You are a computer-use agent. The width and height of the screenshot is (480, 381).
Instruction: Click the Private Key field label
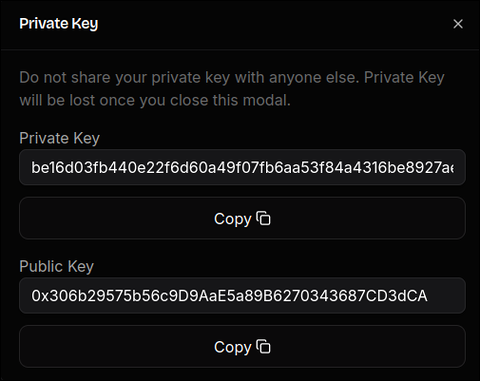click(x=59, y=138)
